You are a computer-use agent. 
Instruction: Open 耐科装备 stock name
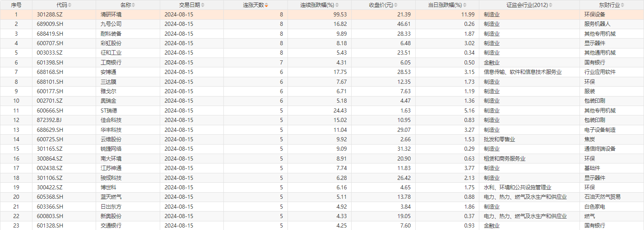click(111, 34)
